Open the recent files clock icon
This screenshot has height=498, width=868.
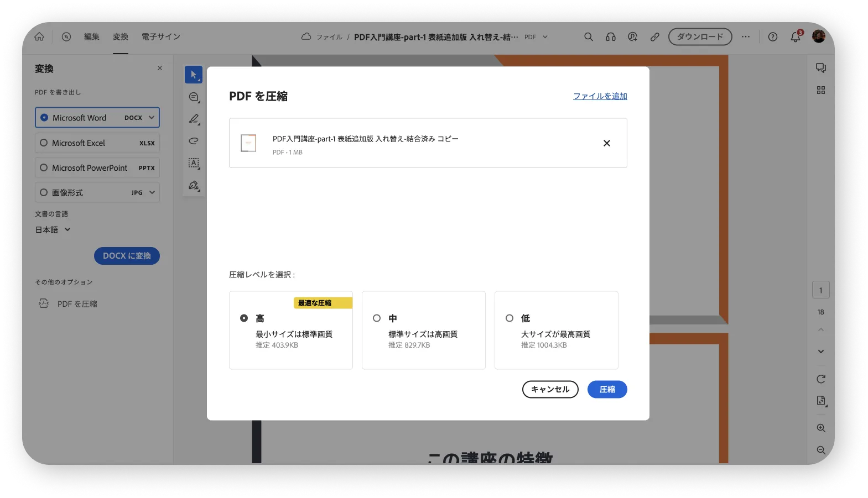pyautogui.click(x=66, y=36)
